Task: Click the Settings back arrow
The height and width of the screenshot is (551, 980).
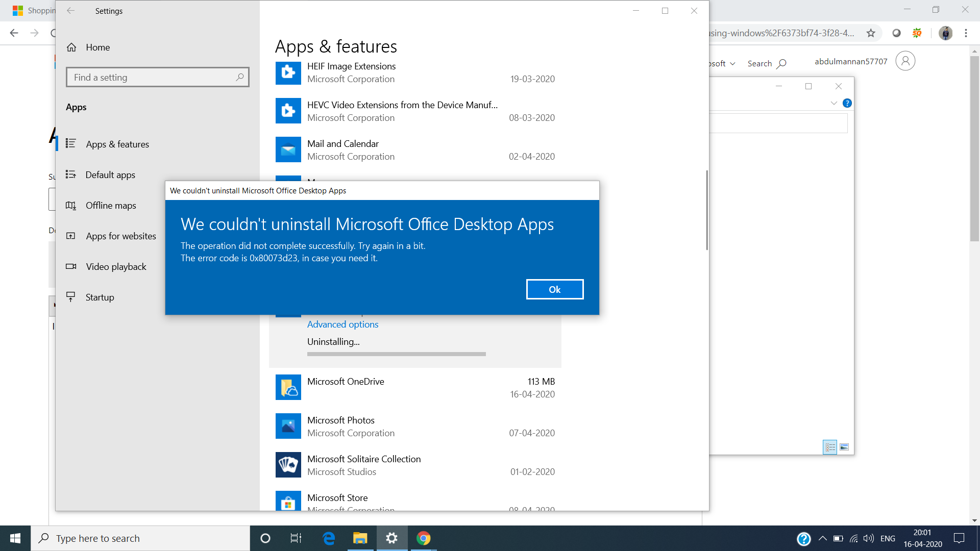Action: pos(71,11)
